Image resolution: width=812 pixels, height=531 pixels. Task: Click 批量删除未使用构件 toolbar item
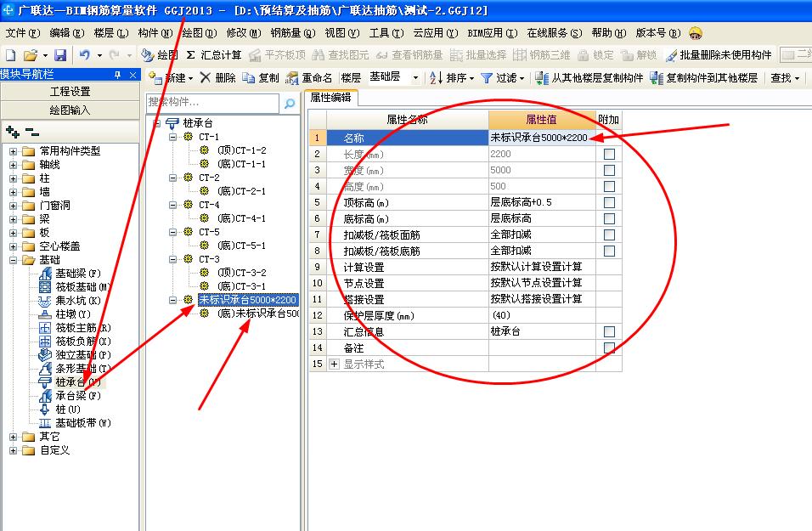(719, 55)
